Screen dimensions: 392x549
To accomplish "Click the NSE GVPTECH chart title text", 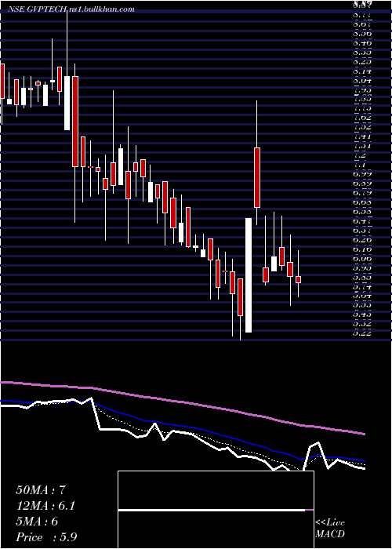I will (71, 9).
